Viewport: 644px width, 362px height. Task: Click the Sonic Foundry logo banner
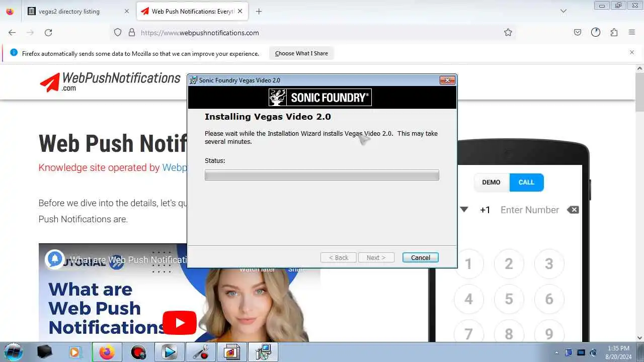320,98
